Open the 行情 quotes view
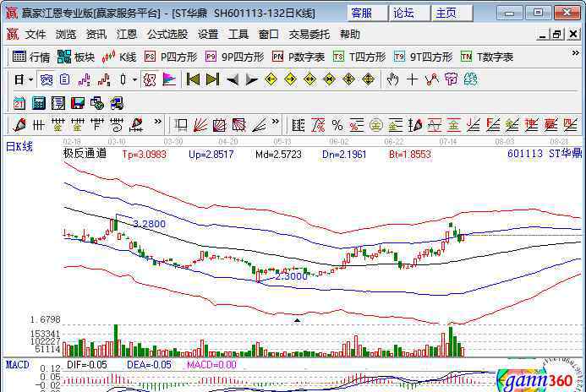The height and width of the screenshot is (392, 586). [x=31, y=57]
